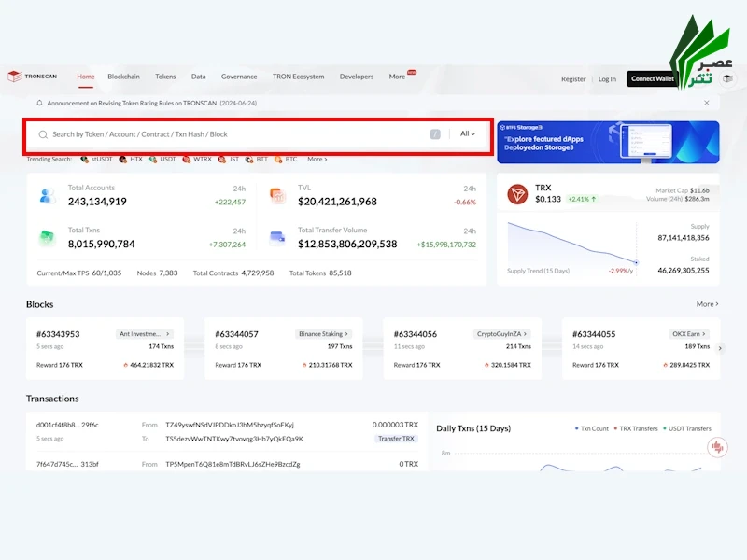747x560 pixels.
Task: Click the BTT trending token icon
Action: click(x=249, y=159)
